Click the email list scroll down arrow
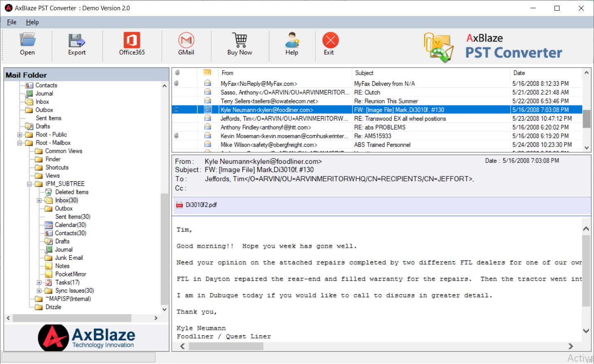 point(587,147)
